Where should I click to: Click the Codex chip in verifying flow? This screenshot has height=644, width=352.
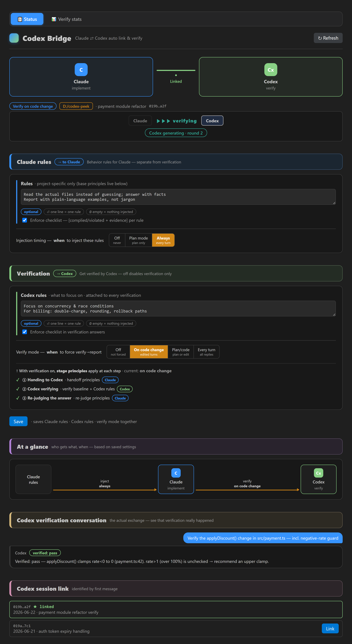click(x=212, y=121)
